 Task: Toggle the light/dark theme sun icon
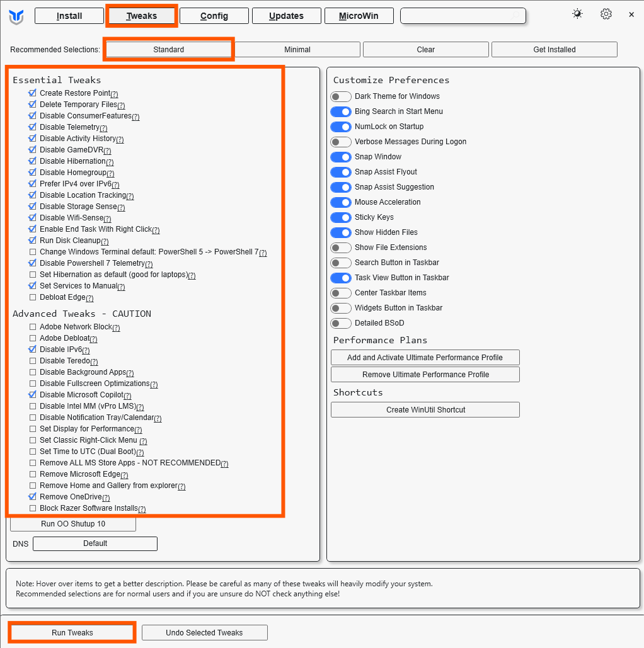point(577,14)
